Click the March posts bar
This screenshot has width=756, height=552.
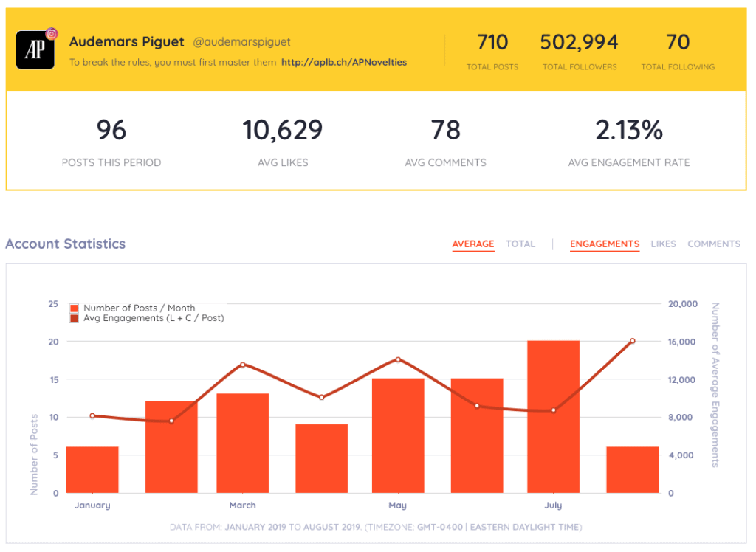coord(243,444)
